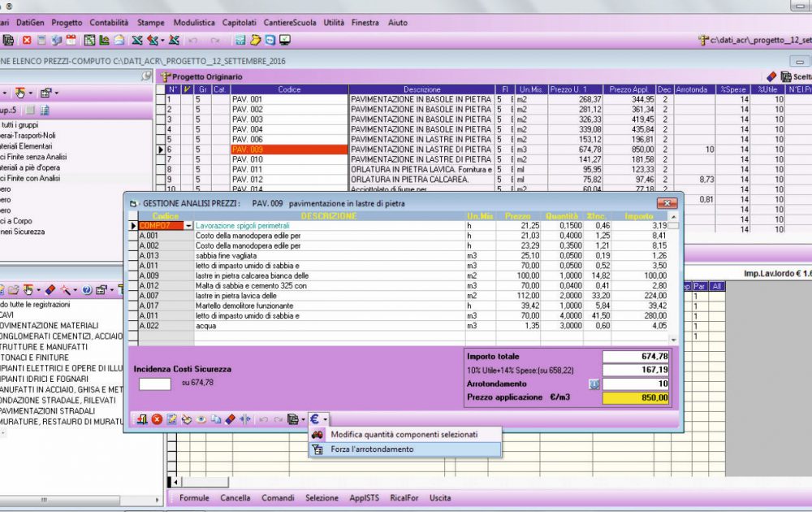Image resolution: width=812 pixels, height=512 pixels.
Task: Click the grid spreadsheet icon in main toolbar
Action: pyautogui.click(x=89, y=40)
